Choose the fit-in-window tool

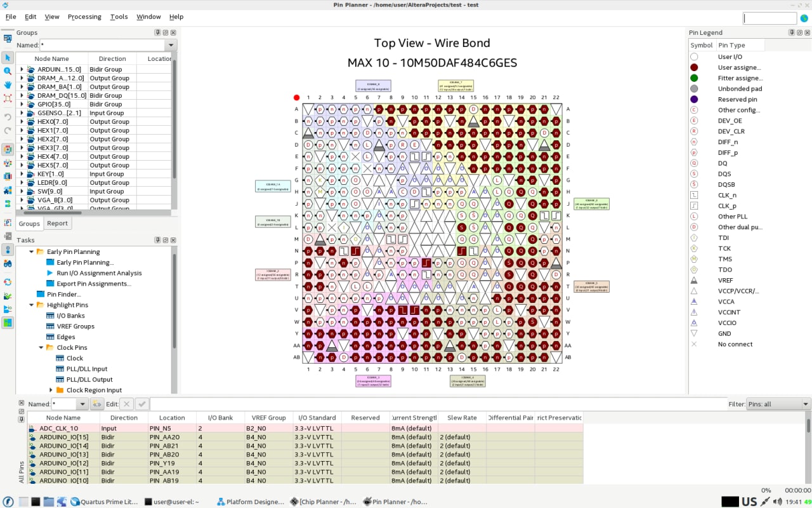coord(8,98)
